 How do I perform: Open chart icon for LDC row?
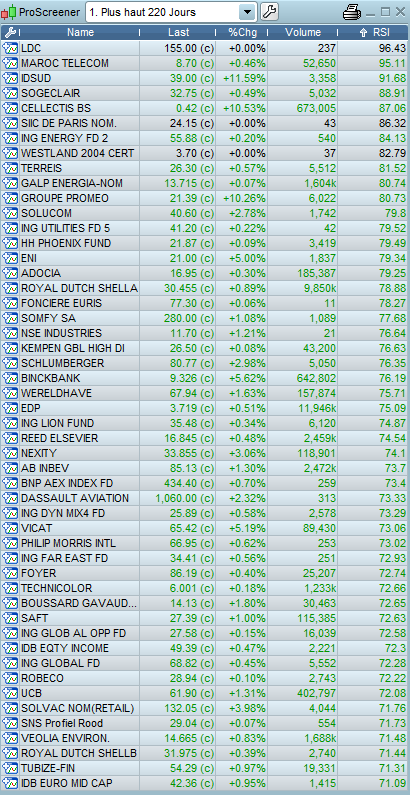click(x=10, y=48)
